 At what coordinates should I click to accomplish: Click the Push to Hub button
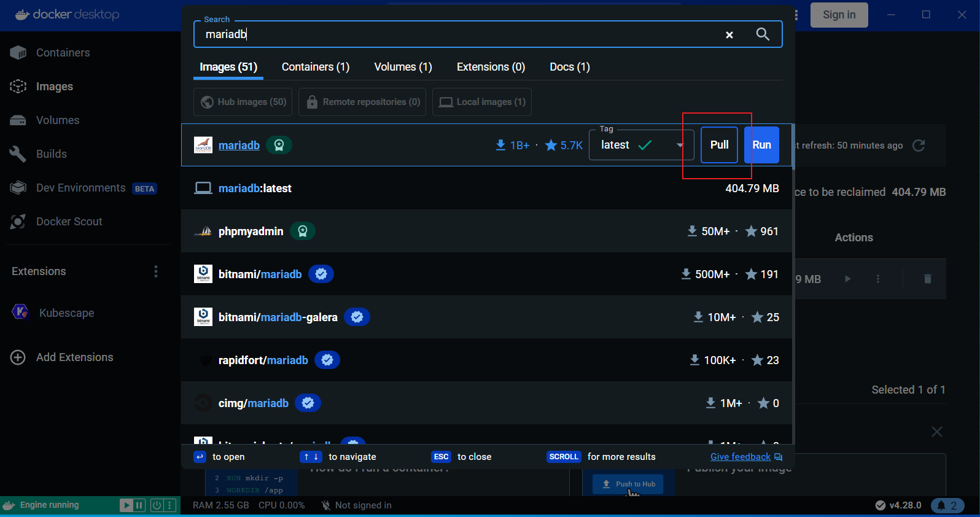tap(628, 484)
